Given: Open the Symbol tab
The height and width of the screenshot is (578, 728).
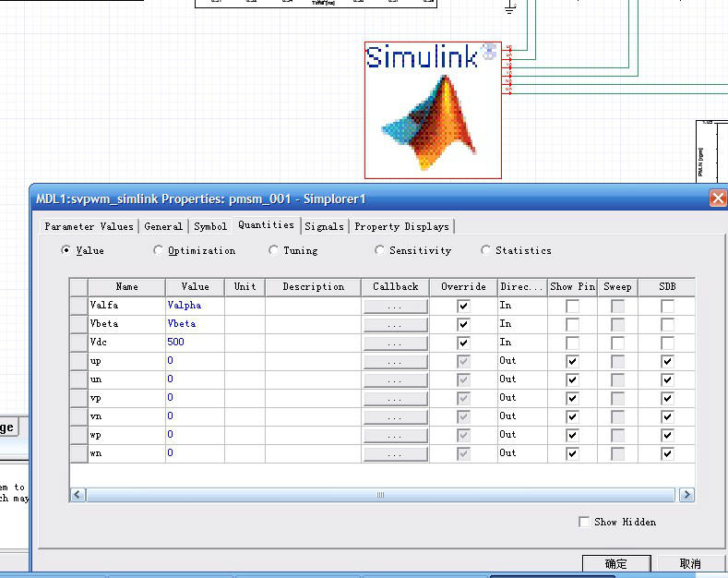Looking at the screenshot, I should point(210,226).
